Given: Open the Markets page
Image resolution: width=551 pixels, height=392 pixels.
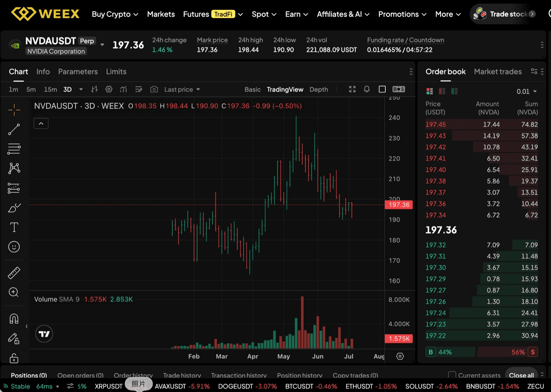Looking at the screenshot, I should [161, 14].
